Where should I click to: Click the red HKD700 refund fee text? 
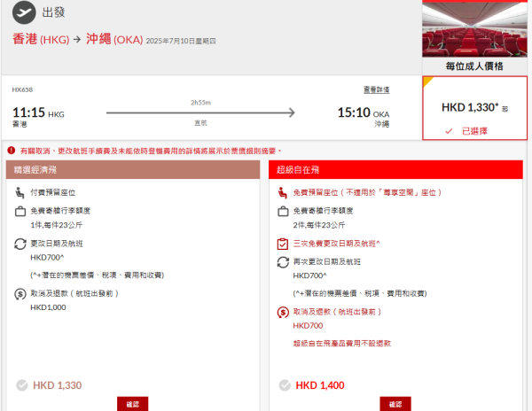[x=308, y=326]
